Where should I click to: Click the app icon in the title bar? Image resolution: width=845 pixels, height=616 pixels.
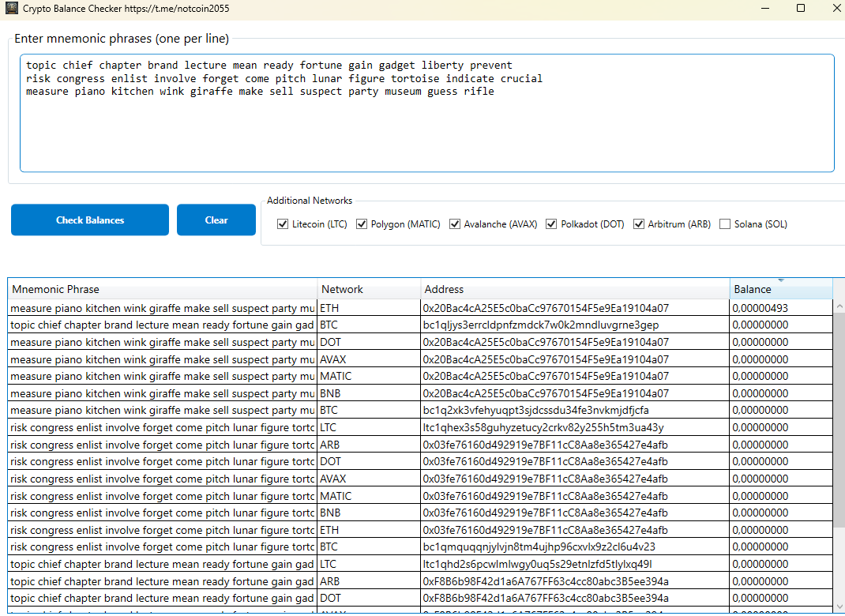pos(12,9)
